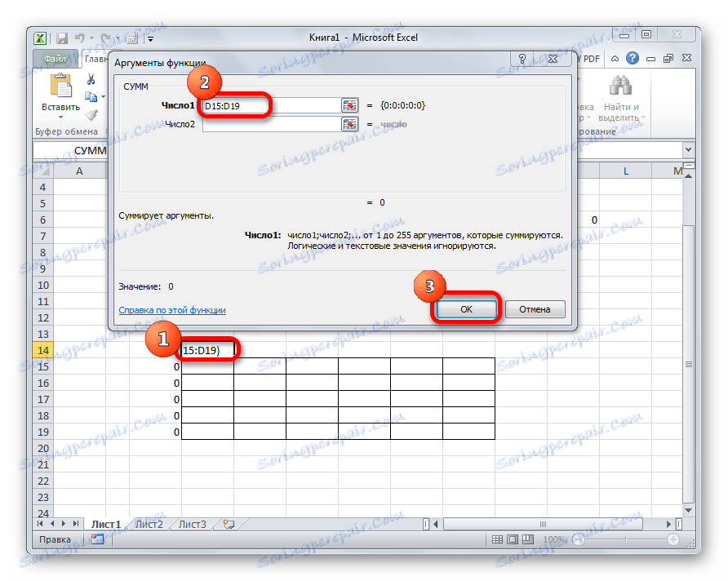Image resolution: width=728 pixels, height=581 pixels.
Task: Expand the quick access toolbar customization arrow
Action: tap(149, 38)
